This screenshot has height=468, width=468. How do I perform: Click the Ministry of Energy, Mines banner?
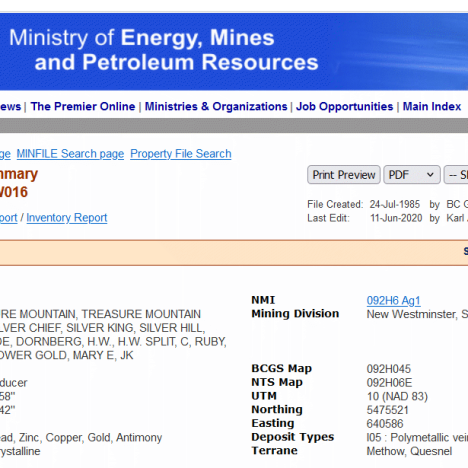[234, 51]
